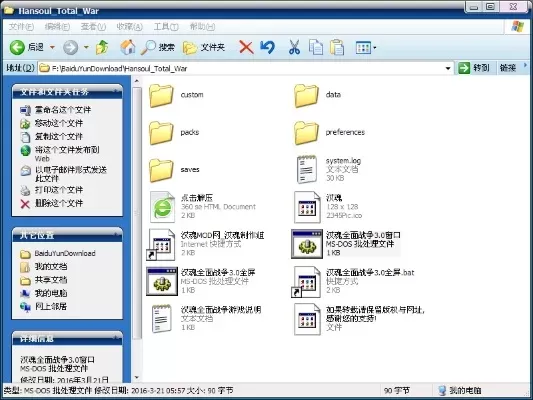Image resolution: width=533 pixels, height=400 pixels.
Task: Open Search (搜索) in the toolbar
Action: [x=158, y=48]
